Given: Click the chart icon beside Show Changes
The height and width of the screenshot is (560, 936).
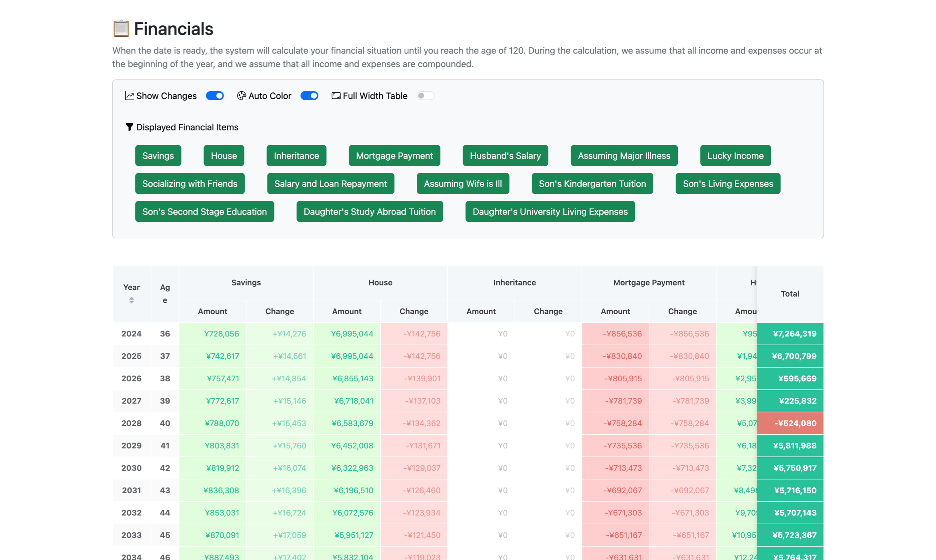Looking at the screenshot, I should (129, 96).
